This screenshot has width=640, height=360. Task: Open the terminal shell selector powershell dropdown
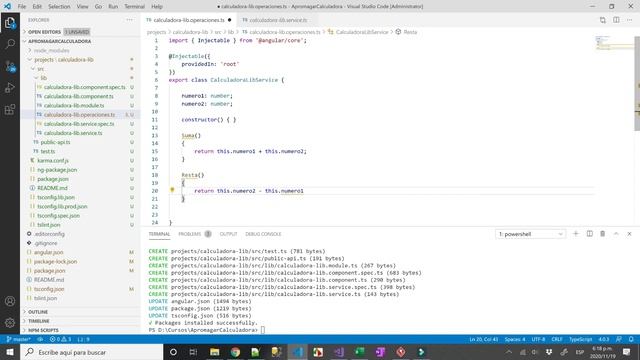[x=530, y=234]
